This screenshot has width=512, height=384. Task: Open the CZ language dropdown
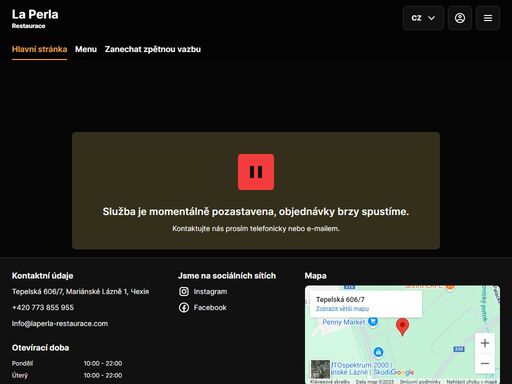423,18
